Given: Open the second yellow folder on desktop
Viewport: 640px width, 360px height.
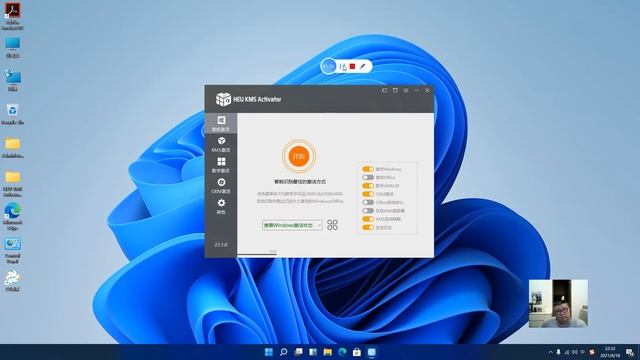Looking at the screenshot, I should coord(13,183).
